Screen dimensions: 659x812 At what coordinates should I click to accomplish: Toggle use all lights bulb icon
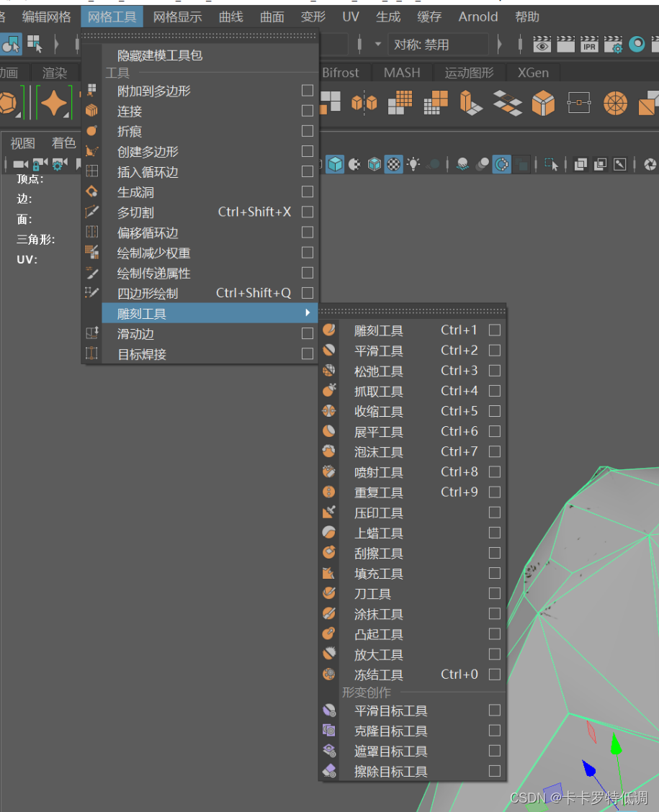413,165
